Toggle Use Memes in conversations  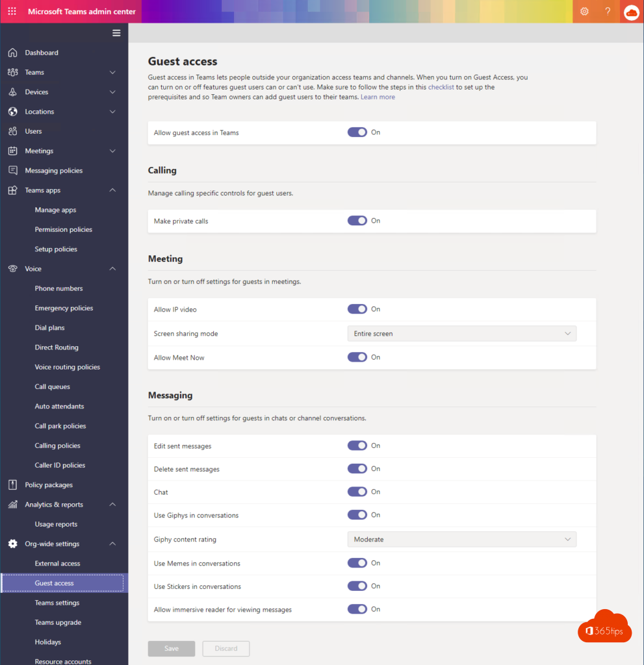tap(357, 563)
